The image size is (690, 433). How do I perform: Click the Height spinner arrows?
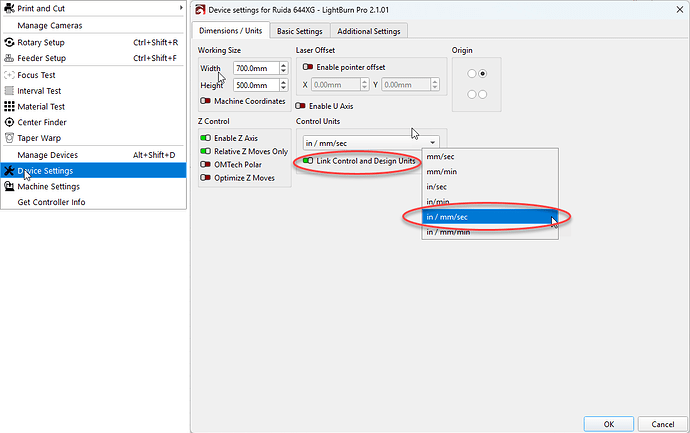click(283, 85)
